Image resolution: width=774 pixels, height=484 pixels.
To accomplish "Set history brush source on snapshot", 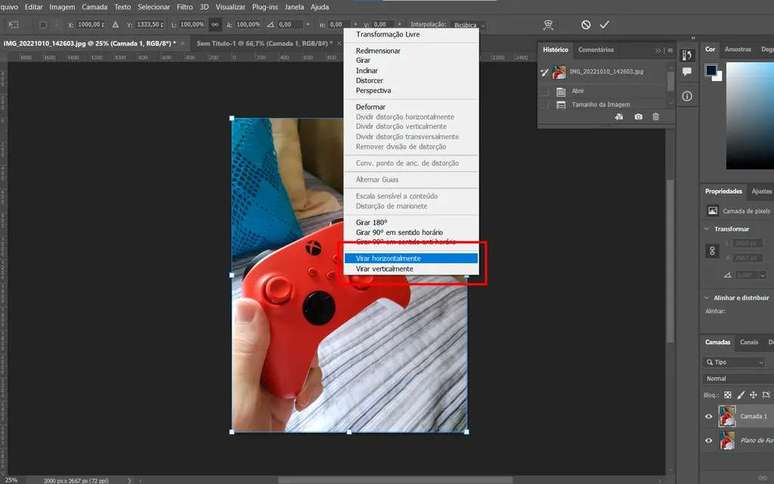I will click(544, 73).
